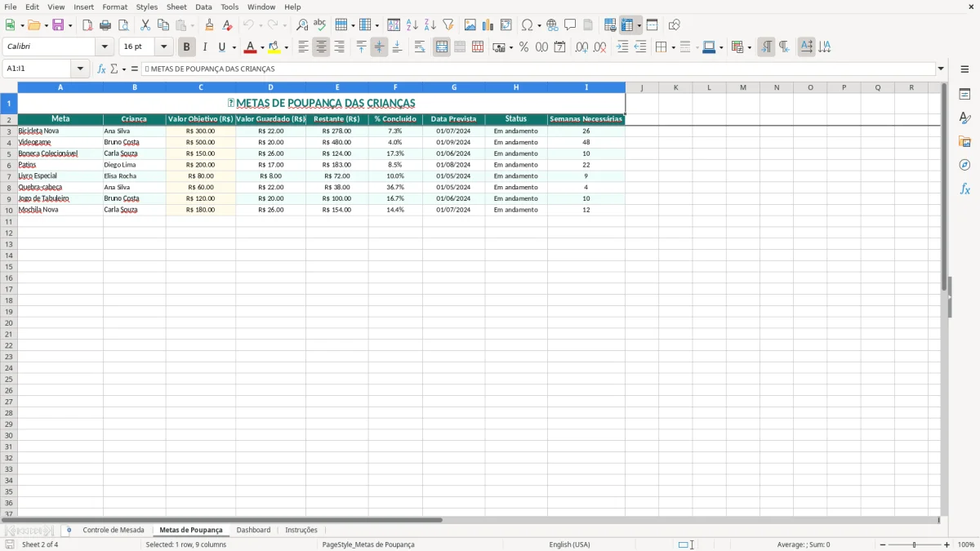
Task: Expand the Background Color dropdown arrow
Action: point(286,47)
